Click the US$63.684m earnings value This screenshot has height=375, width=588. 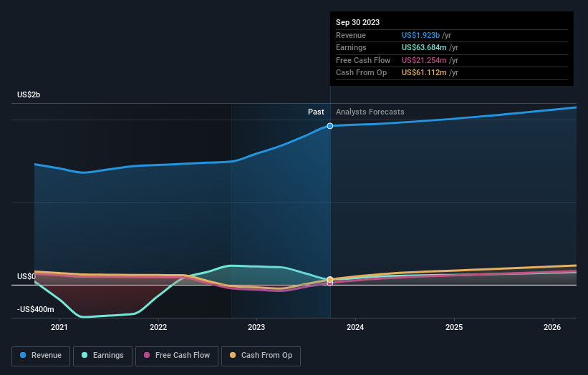click(424, 47)
